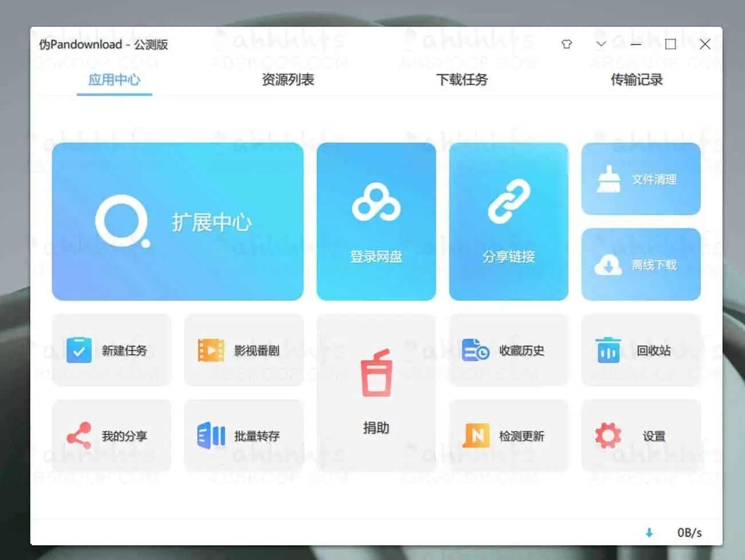
Task: Open the 影视番剧 video series section
Action: [244, 350]
